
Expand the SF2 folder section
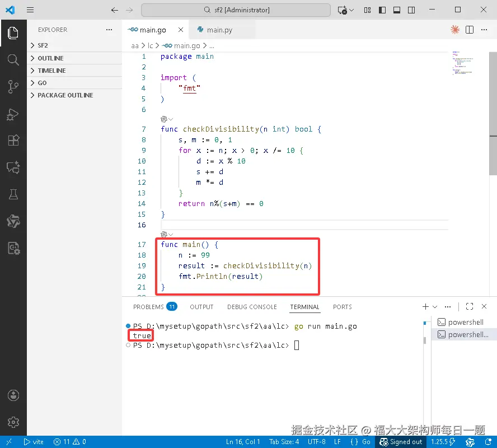tap(74, 45)
